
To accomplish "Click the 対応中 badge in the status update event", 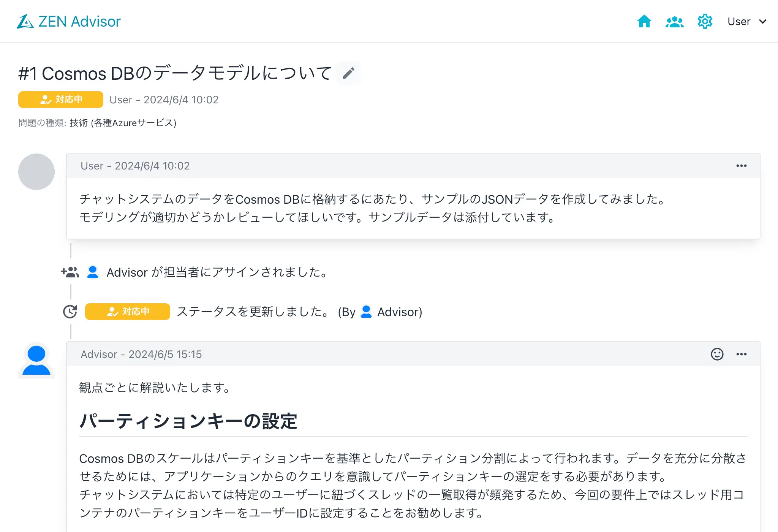I will (x=127, y=312).
